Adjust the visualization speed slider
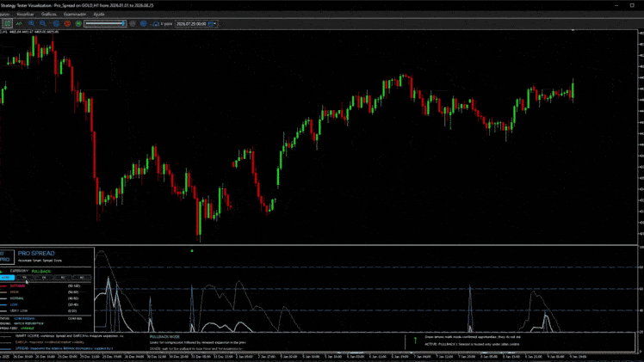This screenshot has width=644, height=362. tap(105, 24)
